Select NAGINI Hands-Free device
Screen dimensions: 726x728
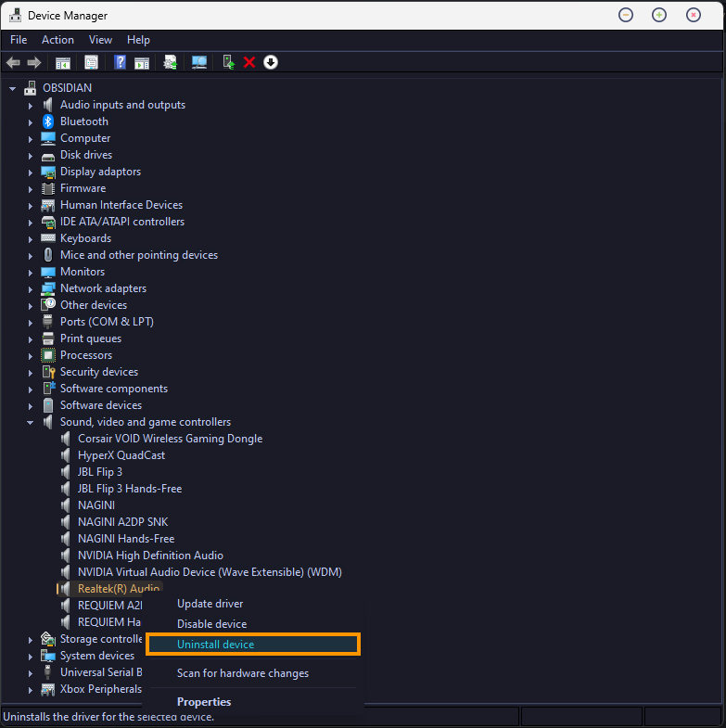tap(126, 539)
